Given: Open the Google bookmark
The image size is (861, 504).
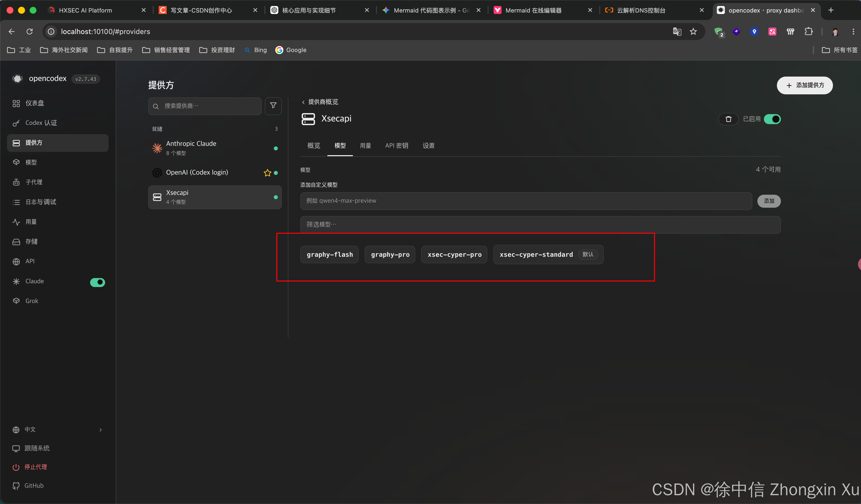Looking at the screenshot, I should 291,50.
